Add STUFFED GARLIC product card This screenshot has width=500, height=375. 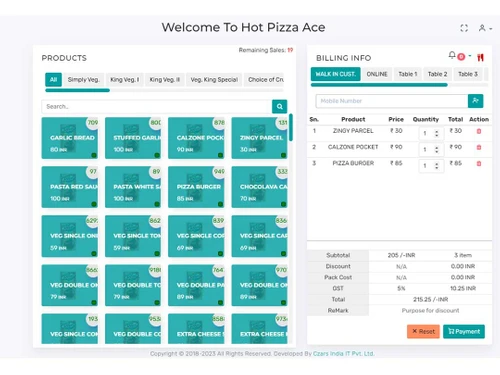pos(133,138)
